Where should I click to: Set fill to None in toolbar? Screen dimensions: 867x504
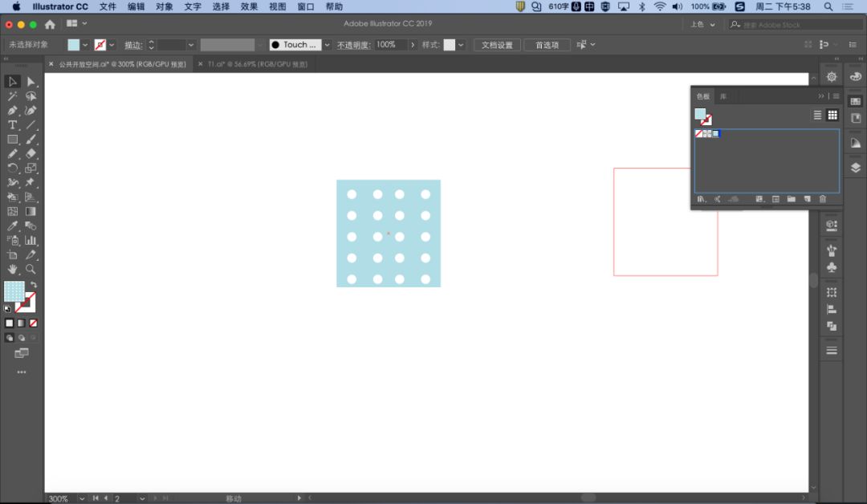click(33, 323)
